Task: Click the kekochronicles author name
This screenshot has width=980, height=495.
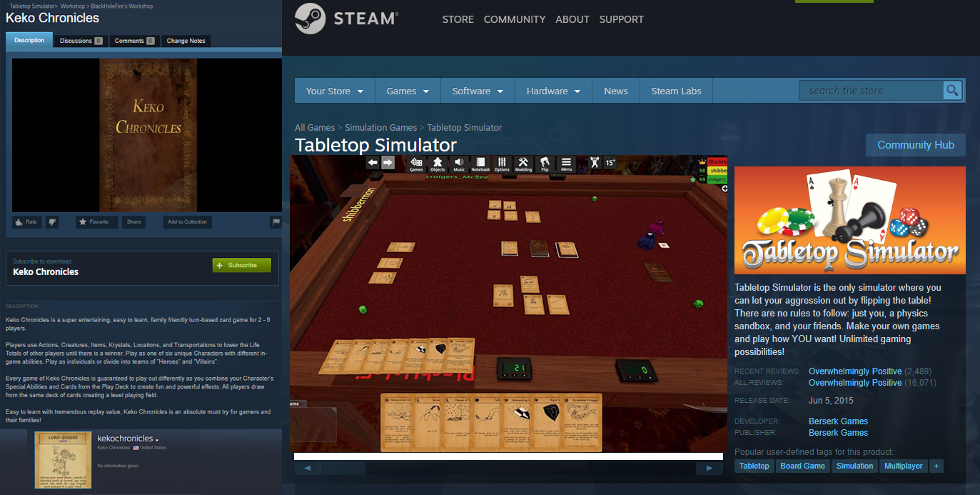Action: click(x=125, y=439)
